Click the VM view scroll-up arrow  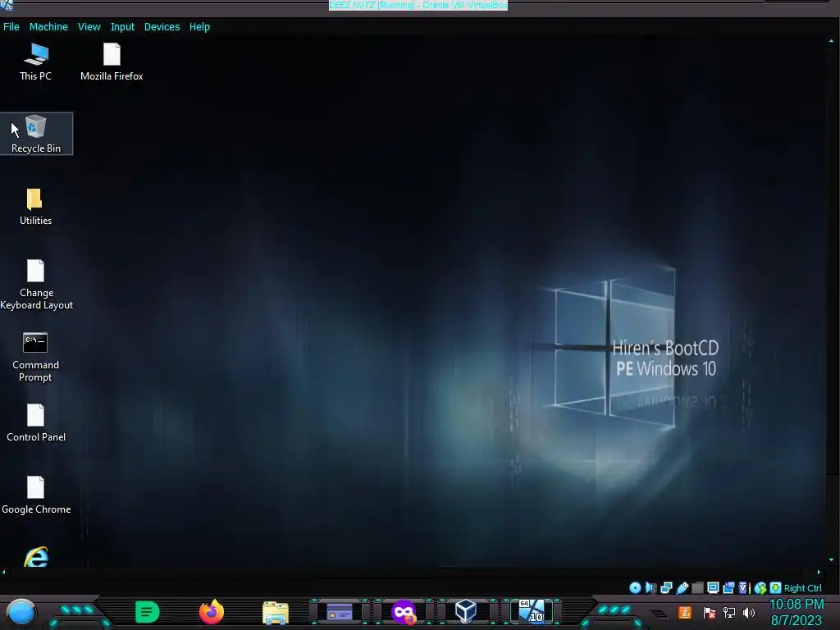pyautogui.click(x=831, y=41)
